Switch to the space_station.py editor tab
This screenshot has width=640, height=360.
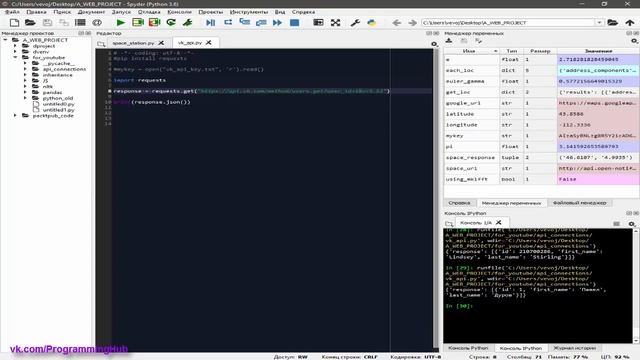133,42
